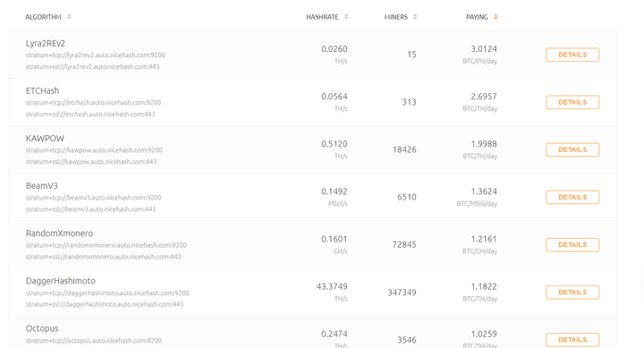Click the PAYING column header label

coord(477,17)
